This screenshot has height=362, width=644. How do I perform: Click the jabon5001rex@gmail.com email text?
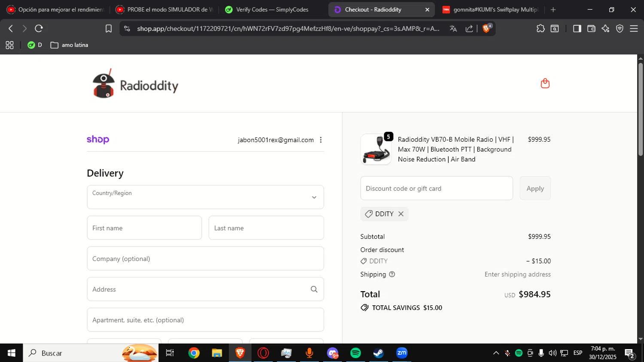276,140
